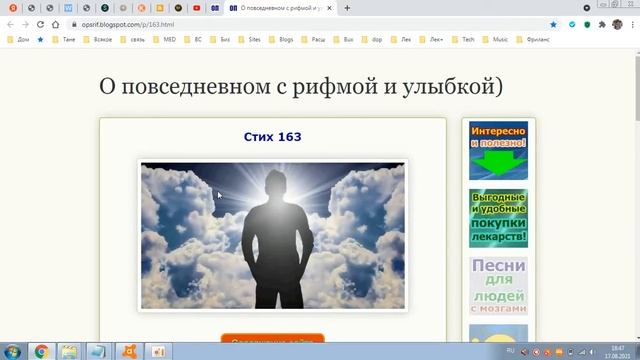The width and height of the screenshot is (640, 360).
Task: Open the extensions puzzle menu
Action: 602,24
